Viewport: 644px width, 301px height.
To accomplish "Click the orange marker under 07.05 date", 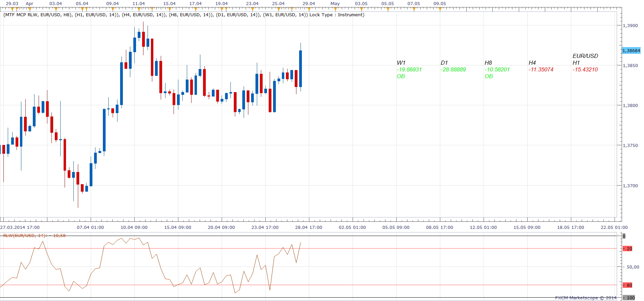I will click(414, 9).
